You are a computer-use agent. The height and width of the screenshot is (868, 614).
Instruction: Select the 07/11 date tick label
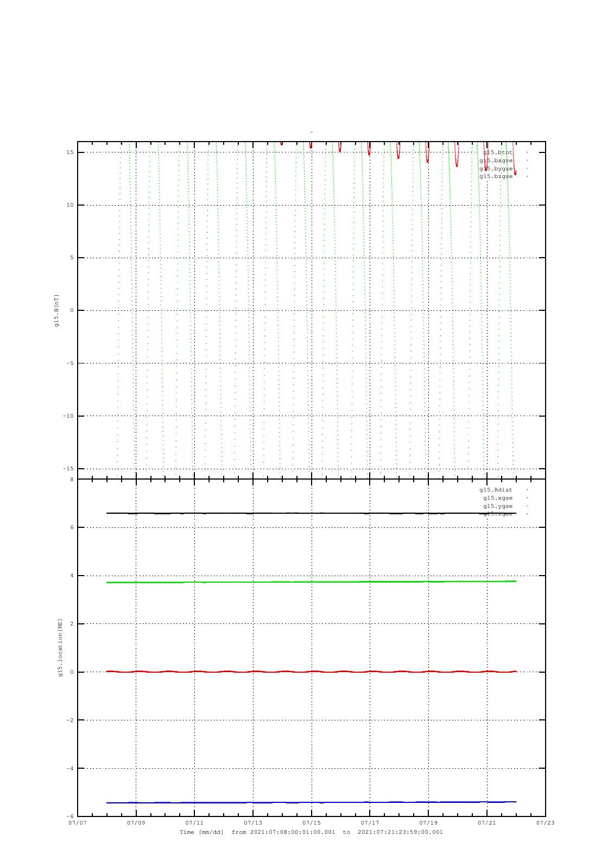pos(194,822)
